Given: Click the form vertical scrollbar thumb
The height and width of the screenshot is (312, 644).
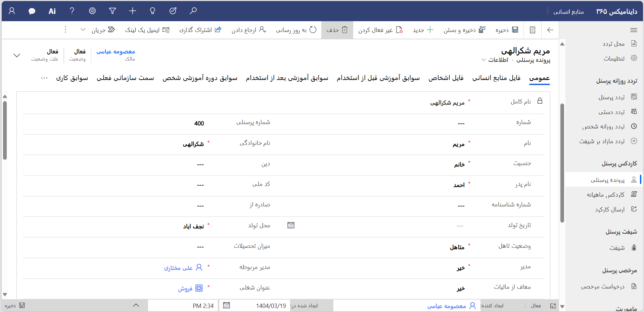Looking at the screenshot, I should click(x=5, y=130).
